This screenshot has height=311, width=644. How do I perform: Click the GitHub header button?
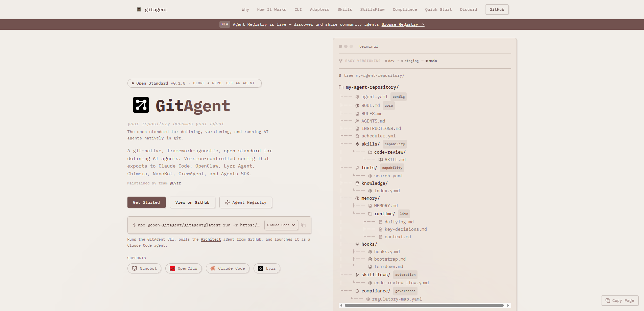497,9
